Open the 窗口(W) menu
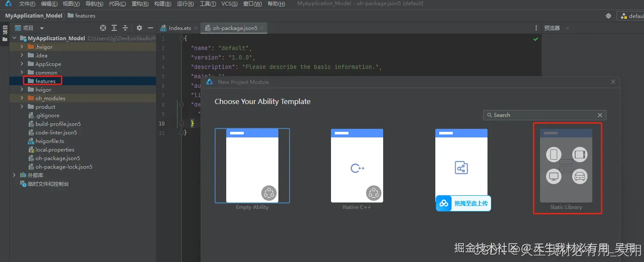This screenshot has width=644, height=262. [x=252, y=4]
